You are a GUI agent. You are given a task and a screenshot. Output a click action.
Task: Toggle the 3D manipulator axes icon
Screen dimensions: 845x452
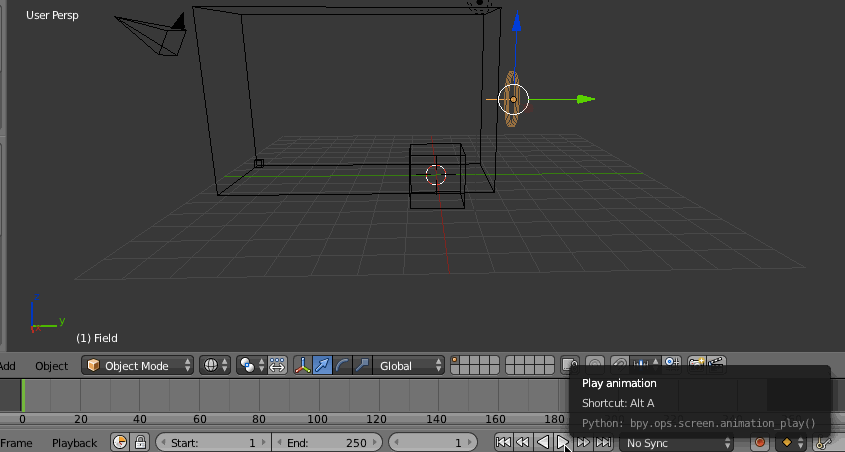(x=302, y=365)
